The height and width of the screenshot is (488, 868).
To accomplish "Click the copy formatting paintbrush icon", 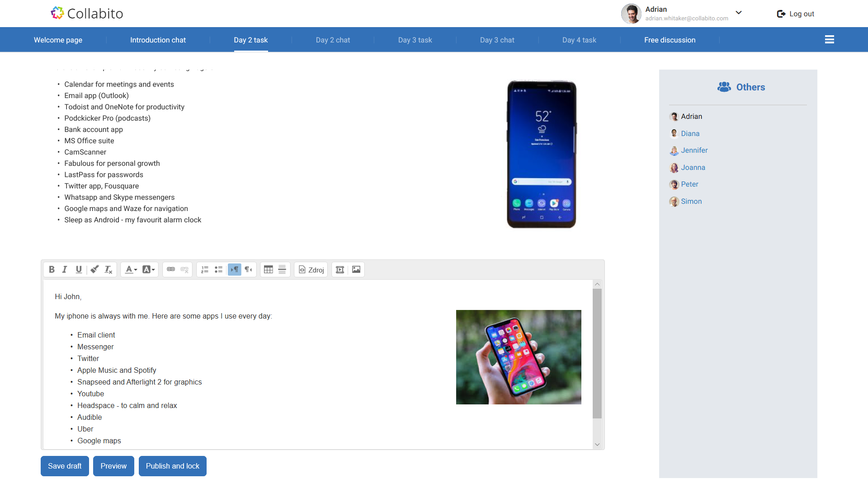I will point(94,270).
